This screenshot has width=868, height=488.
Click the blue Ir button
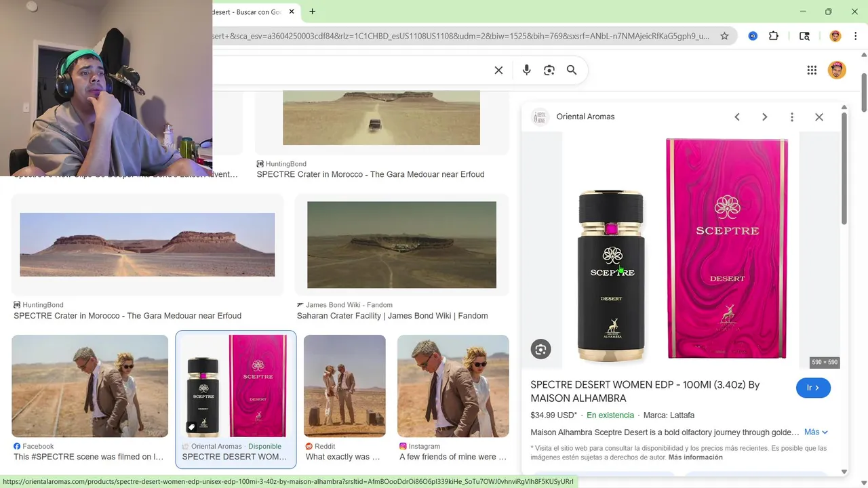coord(813,388)
